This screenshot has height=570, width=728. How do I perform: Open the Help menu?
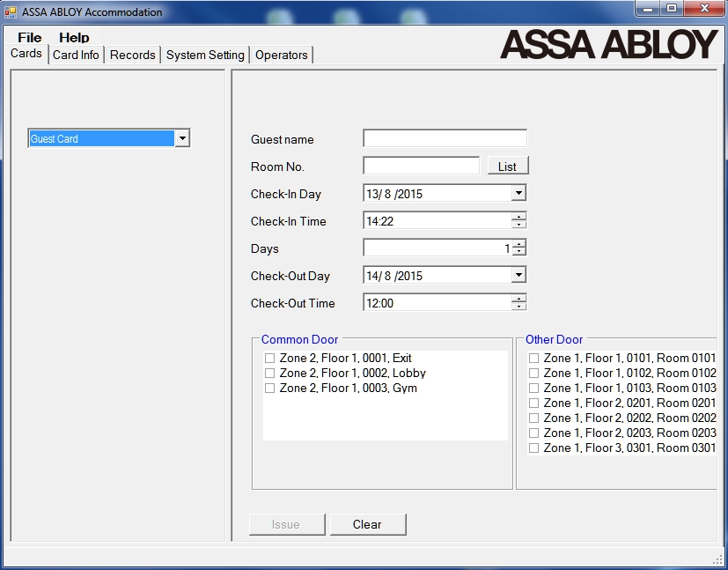point(74,37)
